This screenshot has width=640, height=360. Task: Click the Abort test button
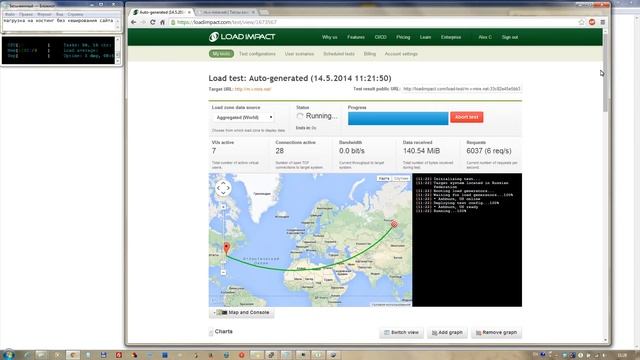[x=467, y=117]
